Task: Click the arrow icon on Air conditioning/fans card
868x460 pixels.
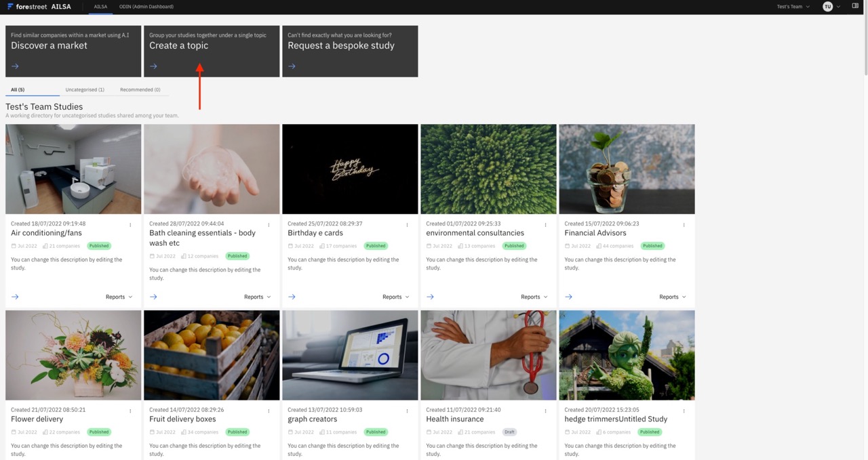Action: click(15, 297)
